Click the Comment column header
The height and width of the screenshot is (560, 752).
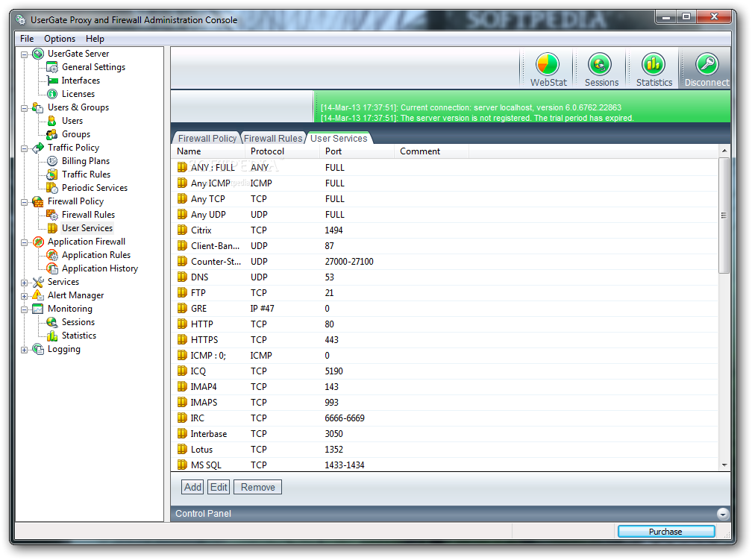click(x=432, y=151)
